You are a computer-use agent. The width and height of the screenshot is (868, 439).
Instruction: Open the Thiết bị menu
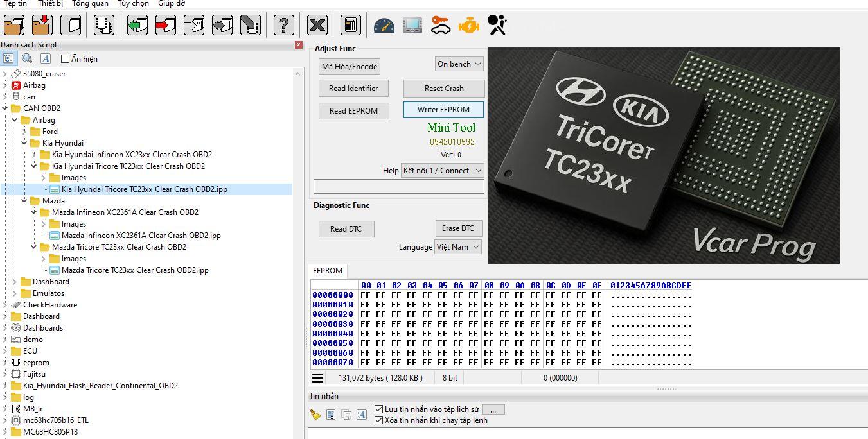50,4
